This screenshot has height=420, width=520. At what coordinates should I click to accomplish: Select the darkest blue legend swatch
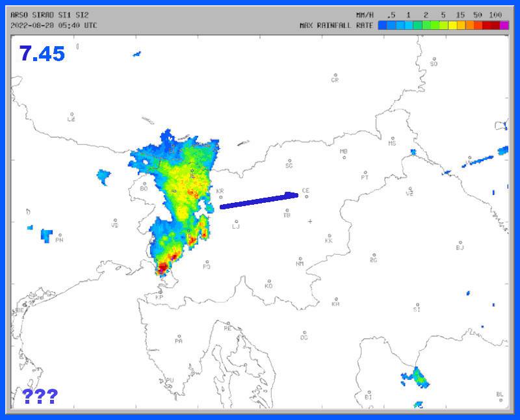pyautogui.click(x=383, y=25)
